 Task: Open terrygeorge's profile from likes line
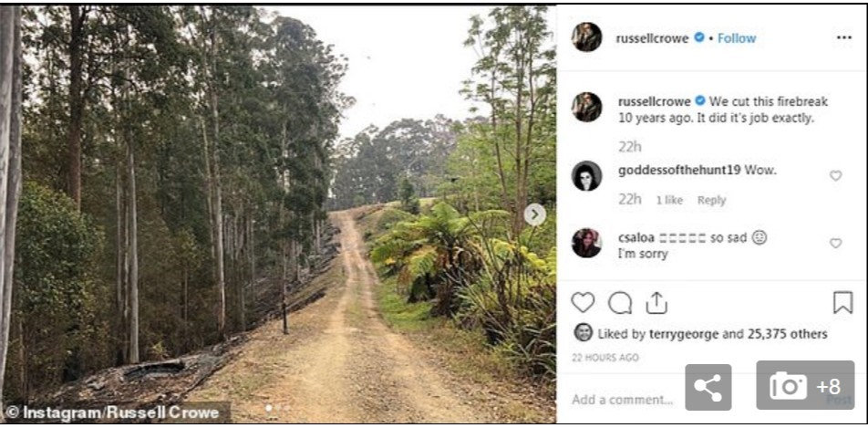pyautogui.click(x=685, y=334)
